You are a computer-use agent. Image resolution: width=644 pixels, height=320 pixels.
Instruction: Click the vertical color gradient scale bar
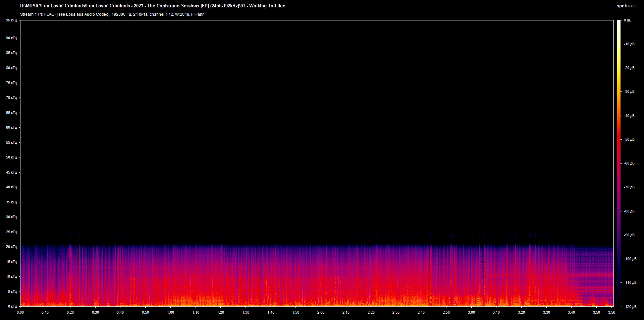619,163
